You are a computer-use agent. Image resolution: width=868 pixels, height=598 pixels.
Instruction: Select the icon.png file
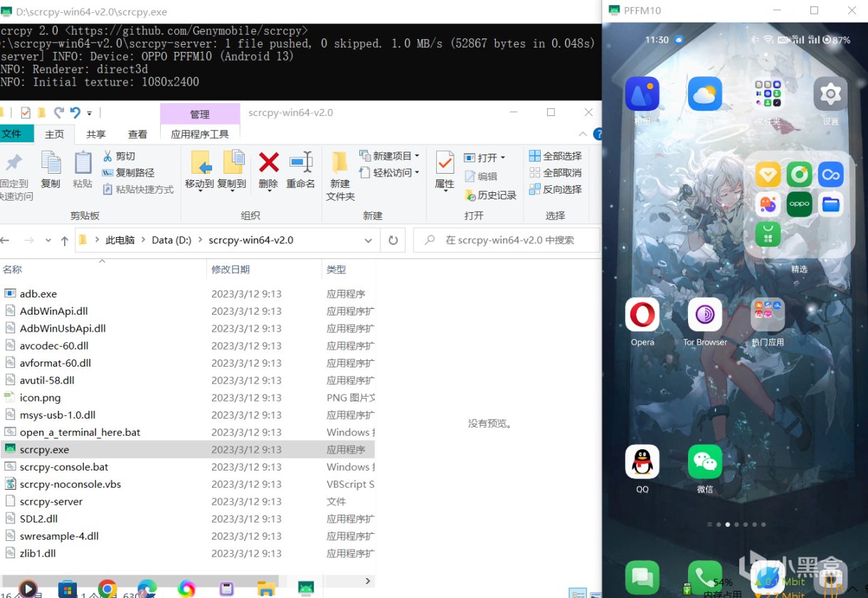pyautogui.click(x=41, y=397)
